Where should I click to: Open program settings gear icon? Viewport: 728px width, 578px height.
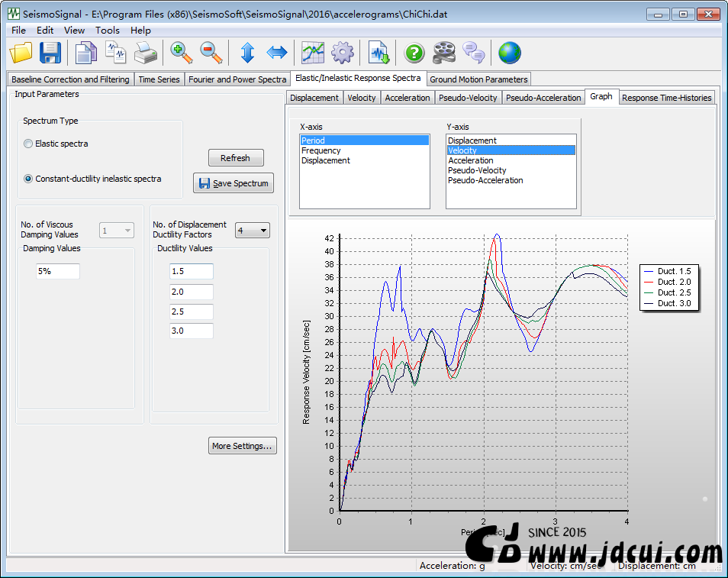pyautogui.click(x=343, y=53)
